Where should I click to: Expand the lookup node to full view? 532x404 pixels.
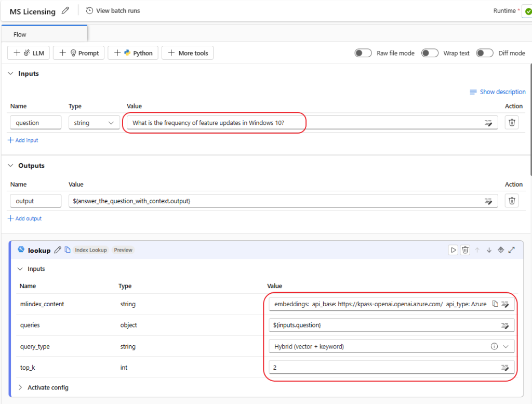pyautogui.click(x=512, y=250)
